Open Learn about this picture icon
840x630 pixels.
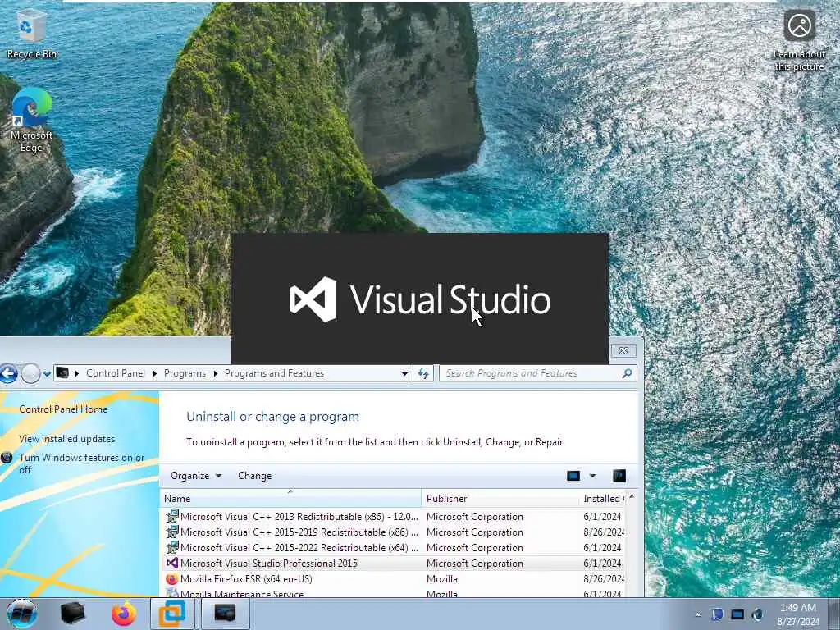(799, 40)
